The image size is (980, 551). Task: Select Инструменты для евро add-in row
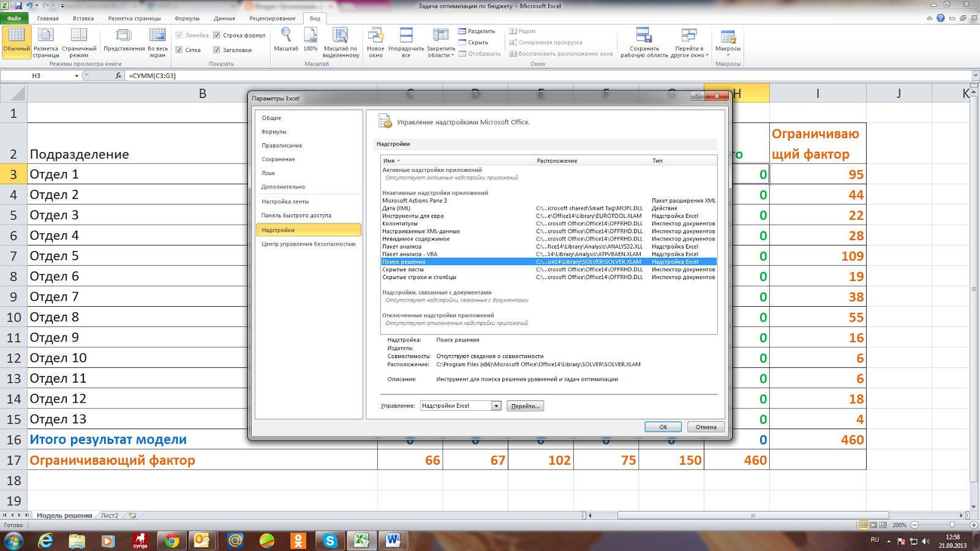point(549,216)
